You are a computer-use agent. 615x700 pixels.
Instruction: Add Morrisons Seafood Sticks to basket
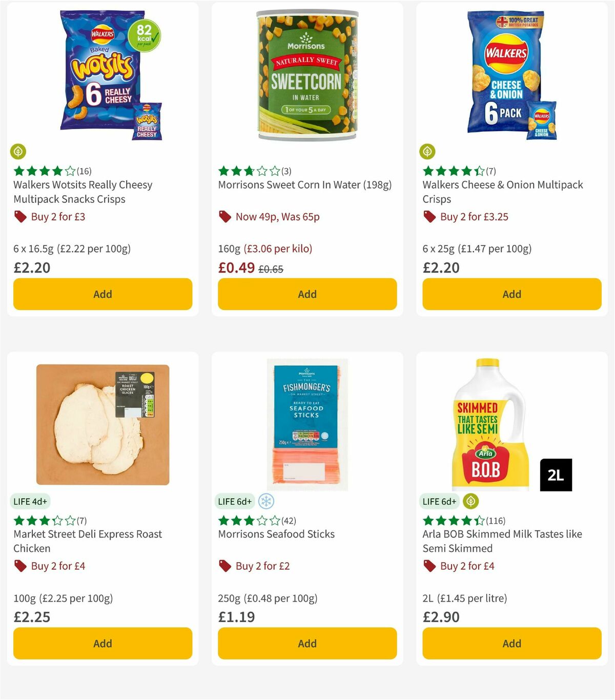point(307,643)
